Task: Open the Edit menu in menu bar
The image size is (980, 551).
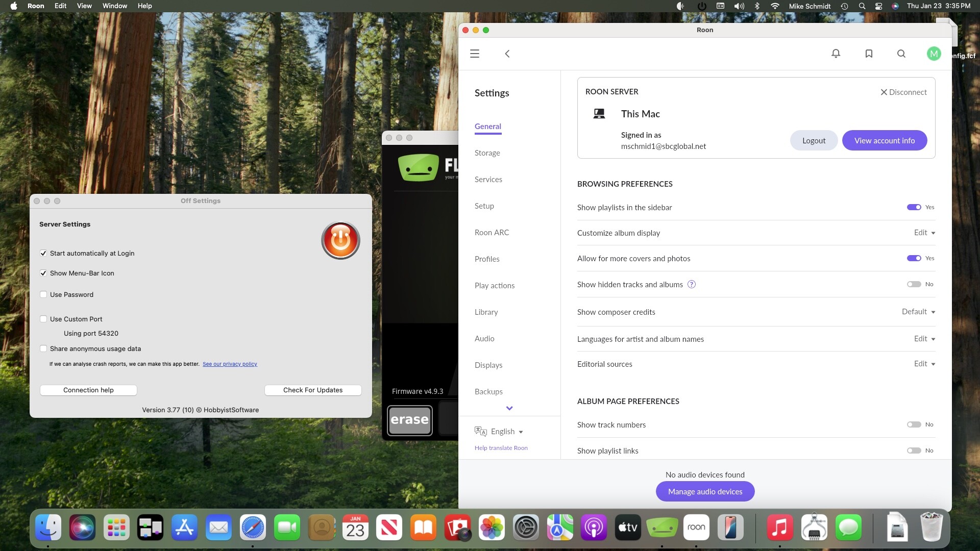Action: click(60, 6)
